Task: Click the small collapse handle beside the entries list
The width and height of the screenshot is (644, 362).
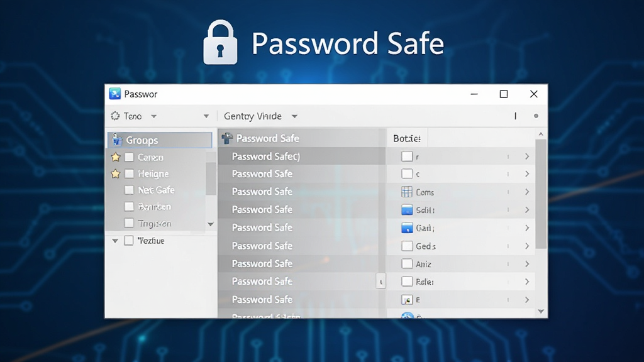Action: coord(380,282)
